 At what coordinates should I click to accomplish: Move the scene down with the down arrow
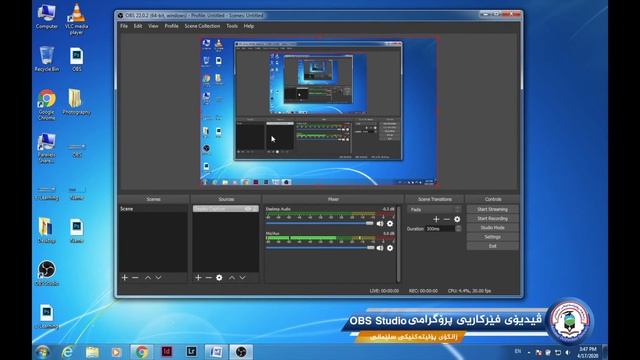158,278
